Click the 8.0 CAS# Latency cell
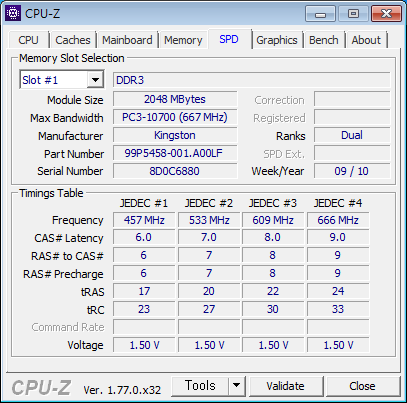407x403 pixels. (x=273, y=237)
